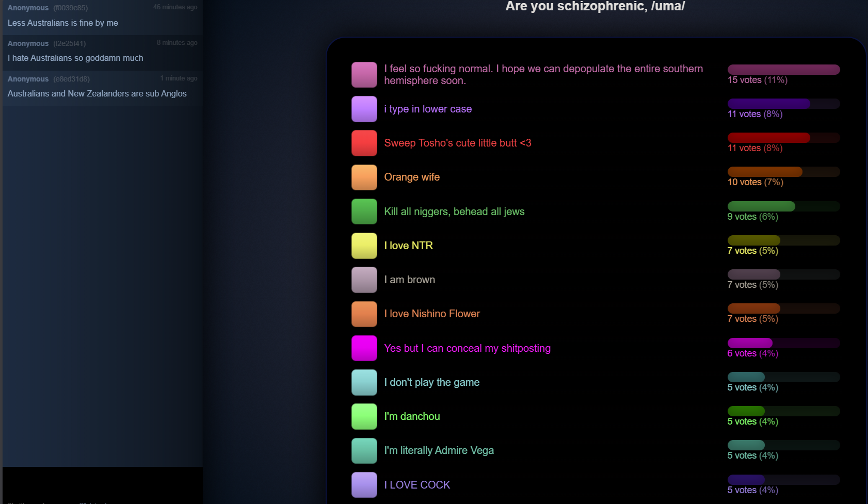Select "I'm literally Admire Vega" option
The image size is (868, 504).
pos(439,450)
